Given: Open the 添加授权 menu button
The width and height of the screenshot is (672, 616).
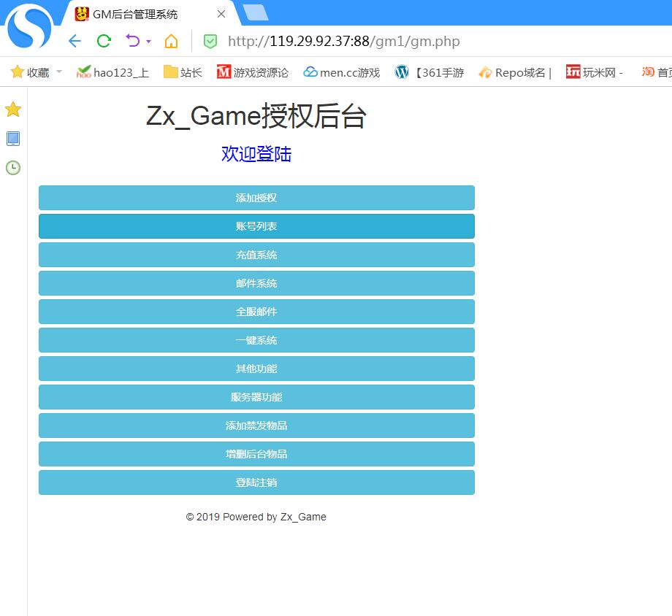Looking at the screenshot, I should 256,198.
